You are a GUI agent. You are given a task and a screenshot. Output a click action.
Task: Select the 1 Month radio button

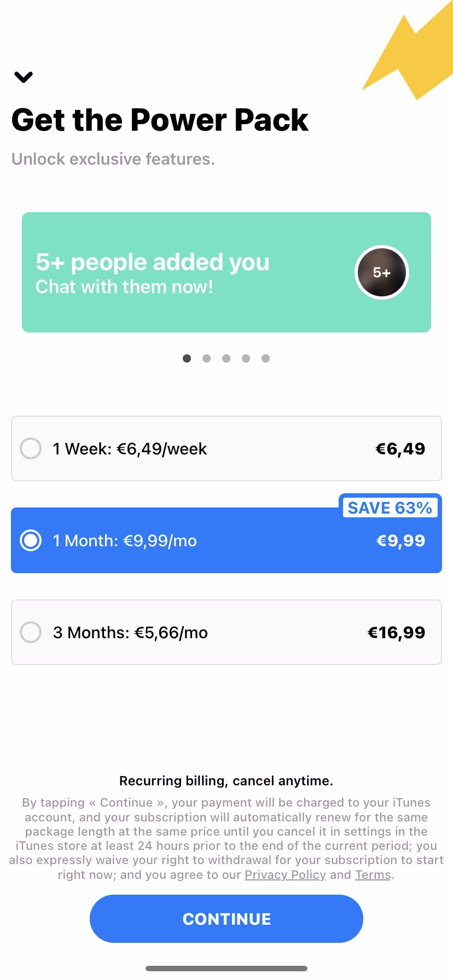[x=31, y=540]
